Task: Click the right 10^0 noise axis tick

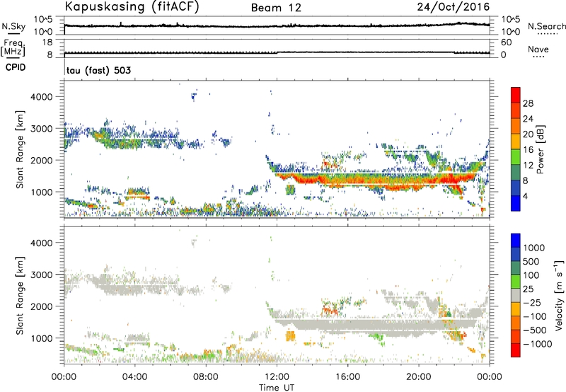Action: [x=510, y=32]
